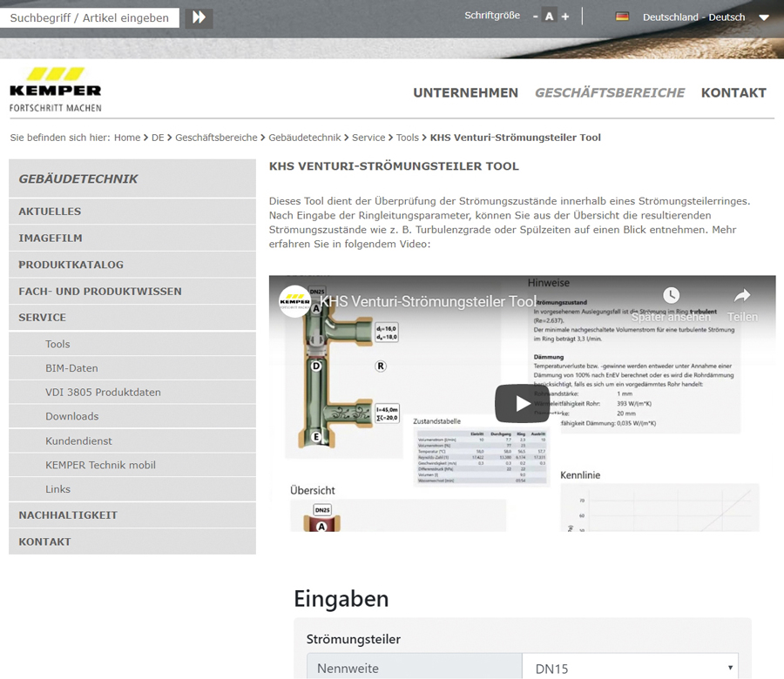
Task: Select VDI 3805 Produktdaten subitem
Action: click(132, 393)
